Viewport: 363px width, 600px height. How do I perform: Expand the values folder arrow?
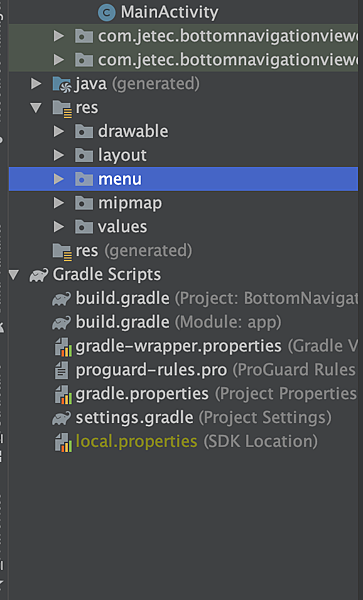tap(59, 227)
